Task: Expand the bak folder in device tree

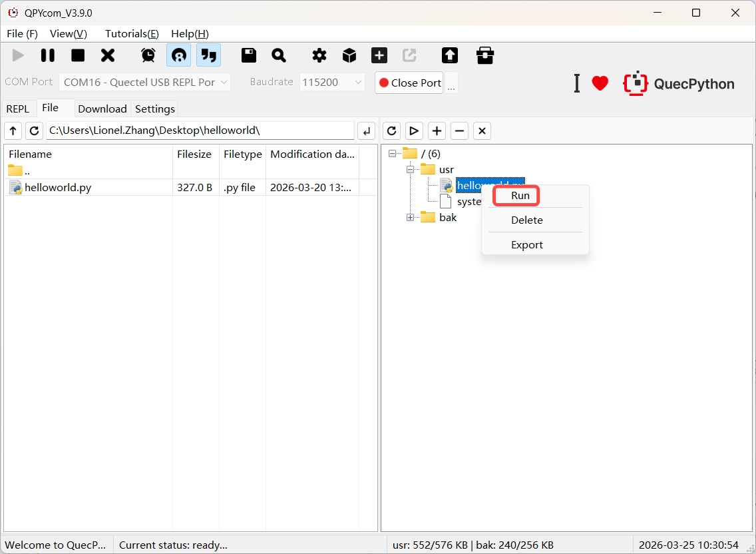Action: point(411,218)
